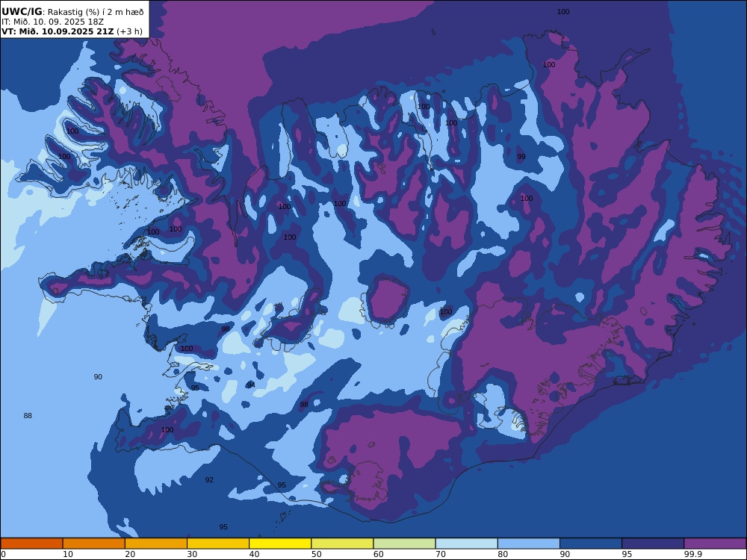
Task: Click the '70' legend tick label
Action: (441, 554)
